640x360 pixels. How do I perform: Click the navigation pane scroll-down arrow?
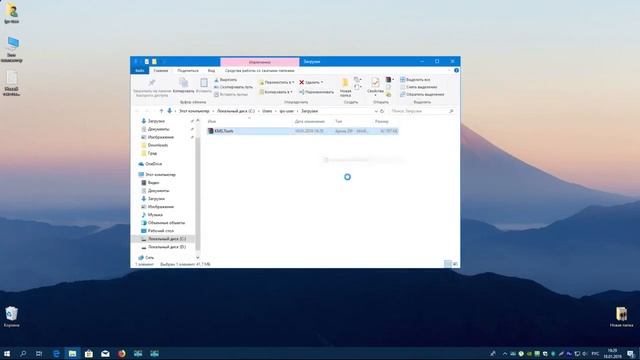coord(198,258)
